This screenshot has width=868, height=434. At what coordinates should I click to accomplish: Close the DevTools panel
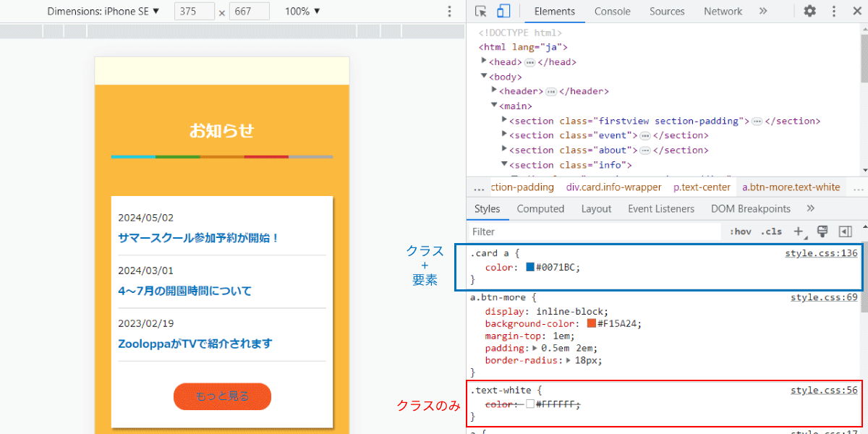[x=856, y=11]
